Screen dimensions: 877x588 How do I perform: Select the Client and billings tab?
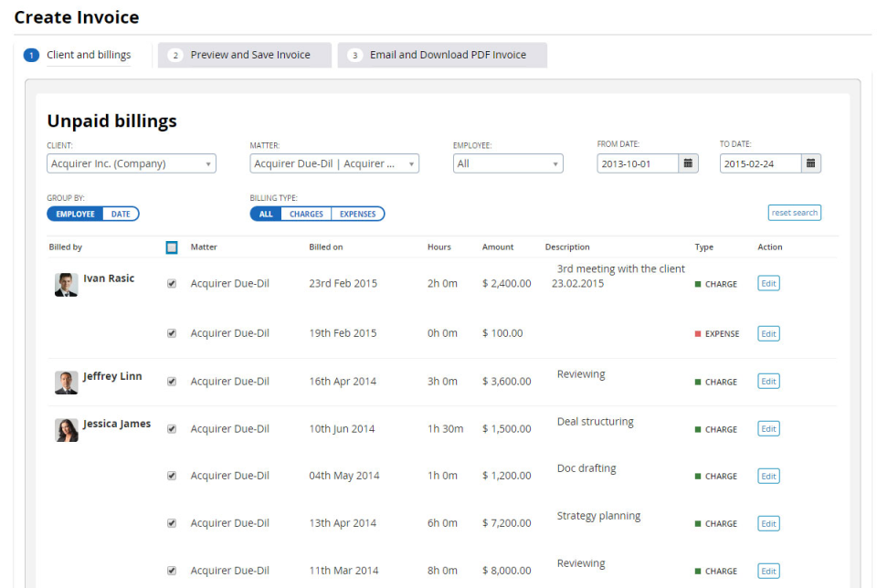89,55
